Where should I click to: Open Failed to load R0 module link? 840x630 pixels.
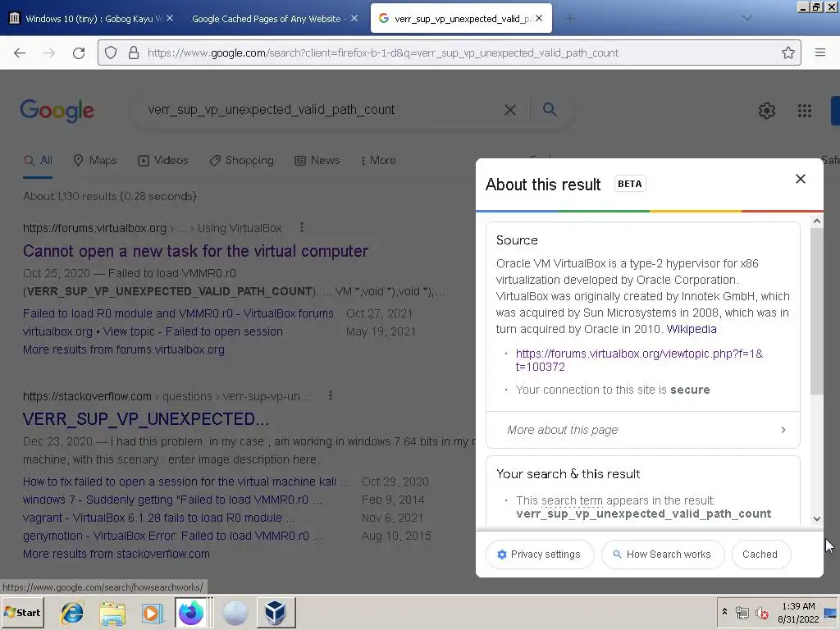coord(178,313)
